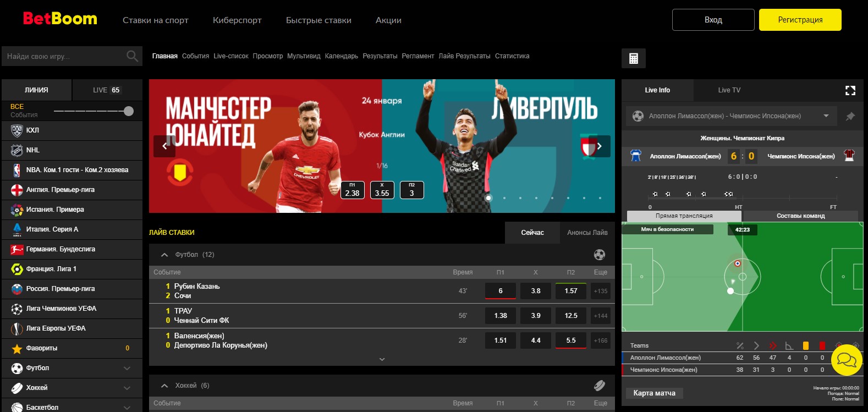Click the Фавориты star icon
868x412 pixels.
17,348
